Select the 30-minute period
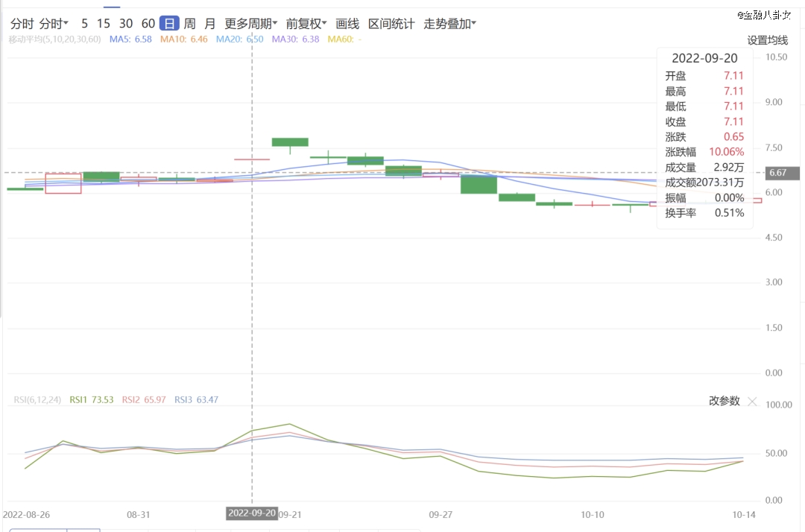Image resolution: width=805 pixels, height=532 pixels. click(126, 24)
